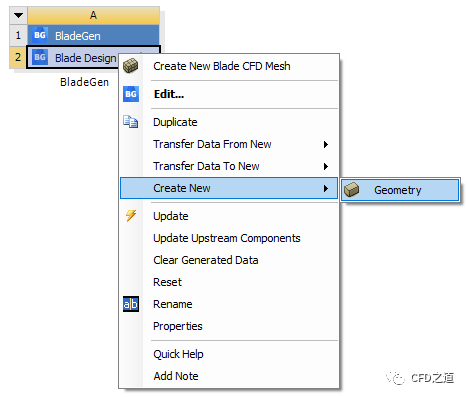Select Clear Generated Data
This screenshot has width=468, height=398.
206,260
